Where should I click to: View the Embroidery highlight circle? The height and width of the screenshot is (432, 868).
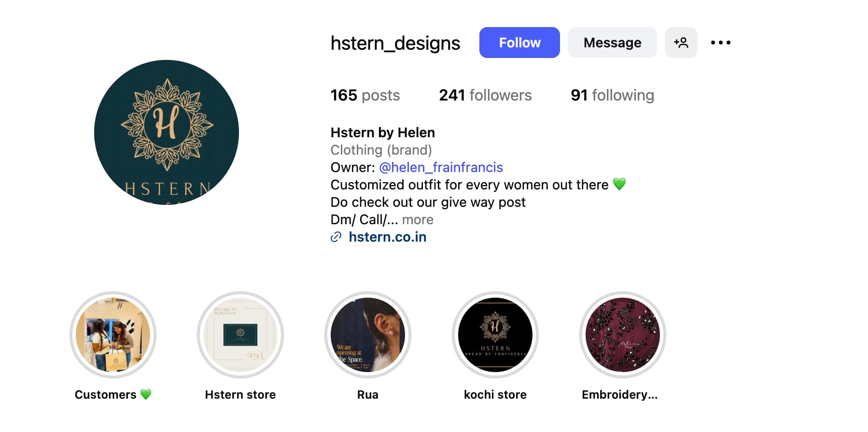[623, 335]
